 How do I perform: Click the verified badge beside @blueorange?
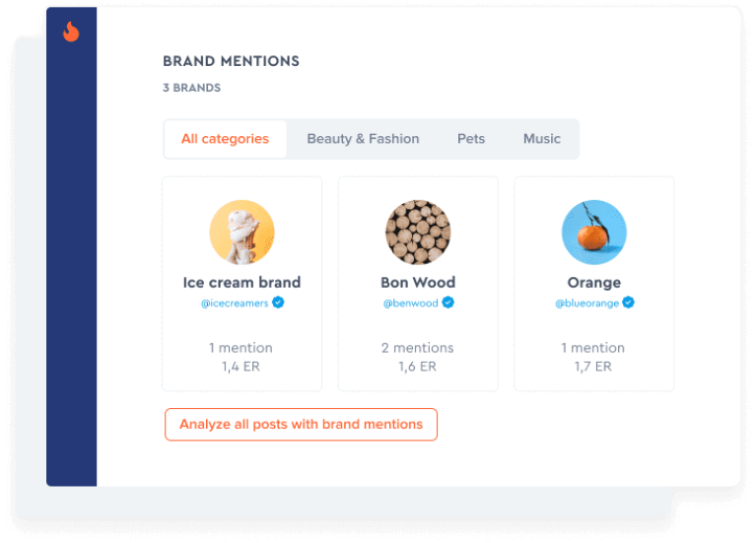coord(628,303)
